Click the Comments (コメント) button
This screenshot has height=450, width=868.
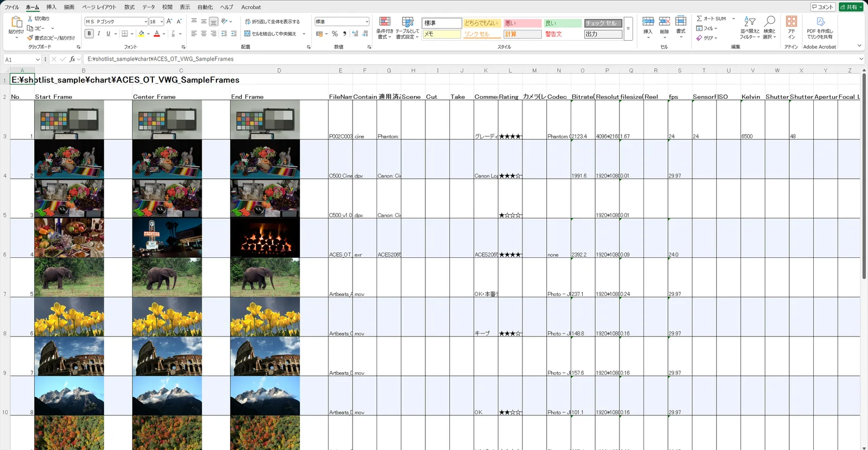coord(823,7)
